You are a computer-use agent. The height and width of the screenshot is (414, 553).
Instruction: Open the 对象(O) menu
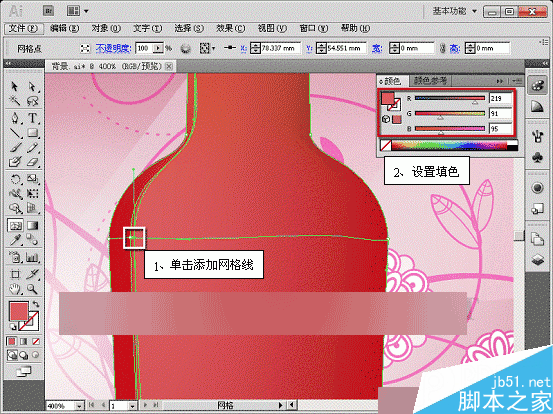click(106, 28)
